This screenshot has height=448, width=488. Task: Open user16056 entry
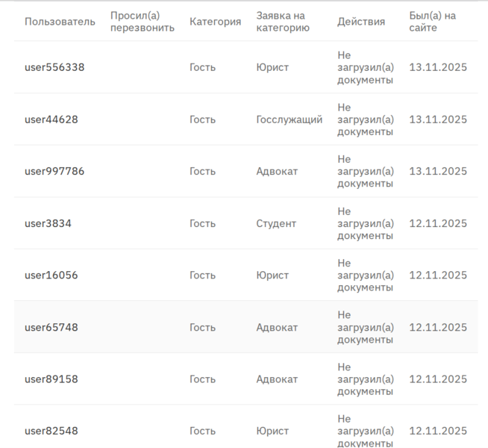click(51, 276)
